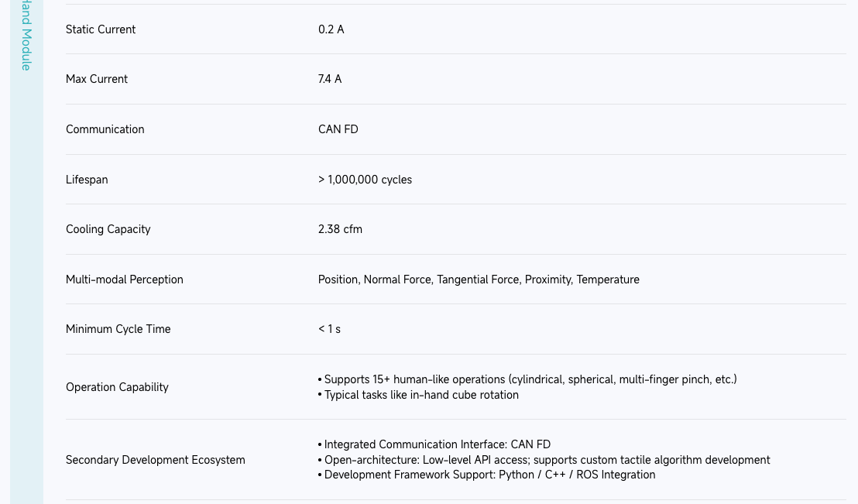Image resolution: width=858 pixels, height=504 pixels.
Task: Click the Lifespan row label
Action: coord(87,180)
